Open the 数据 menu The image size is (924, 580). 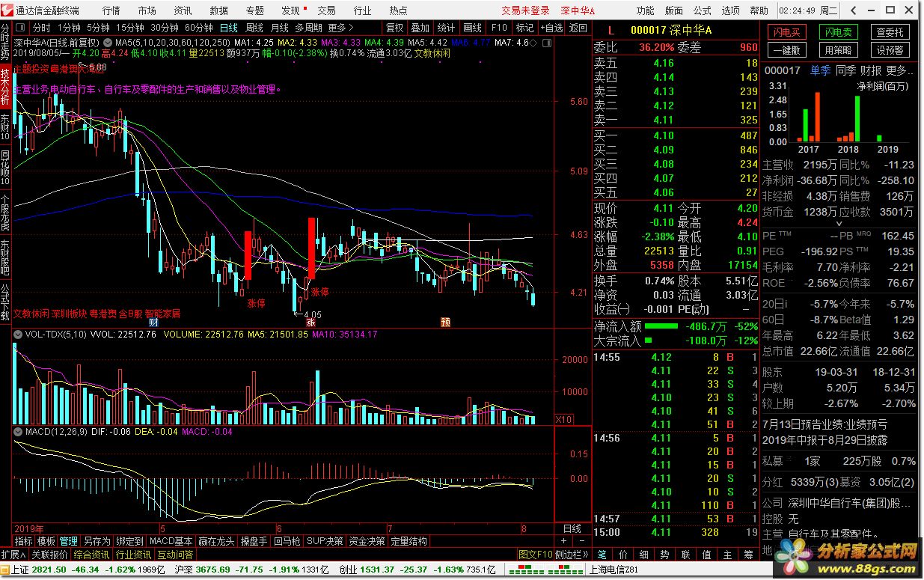219,10
